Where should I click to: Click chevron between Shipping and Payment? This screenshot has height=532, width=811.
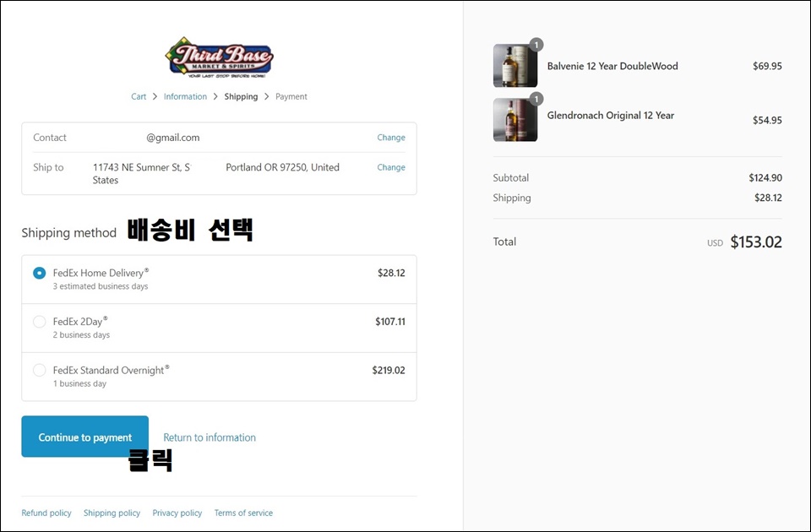[x=267, y=96]
